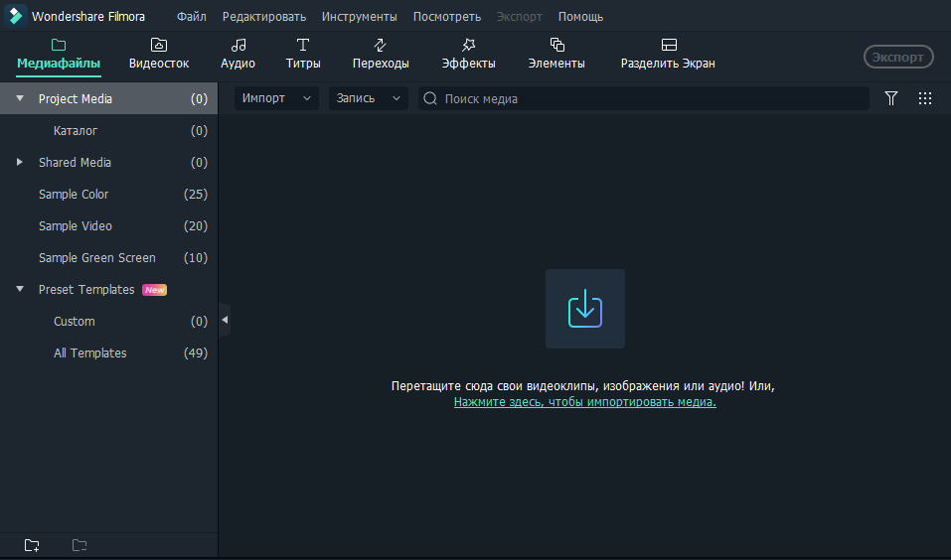951x560 pixels.
Task: Switch to the Видеосток tab
Action: pyautogui.click(x=159, y=55)
